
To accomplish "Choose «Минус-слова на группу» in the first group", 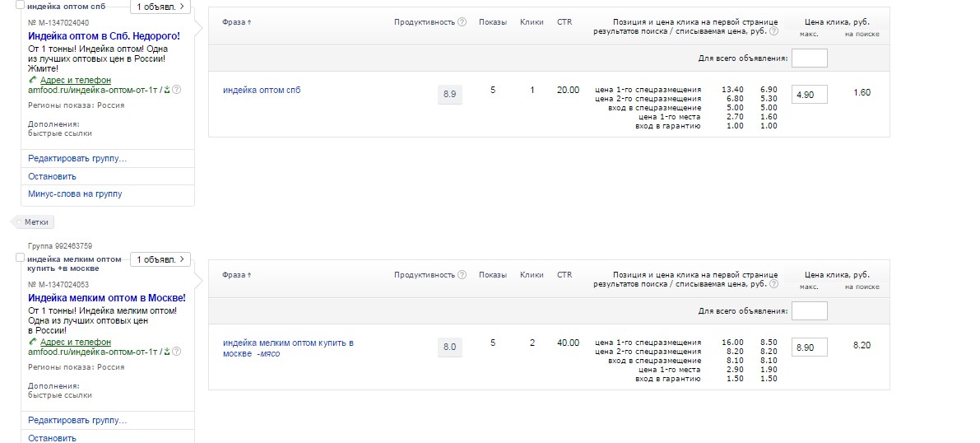I will tap(75, 194).
